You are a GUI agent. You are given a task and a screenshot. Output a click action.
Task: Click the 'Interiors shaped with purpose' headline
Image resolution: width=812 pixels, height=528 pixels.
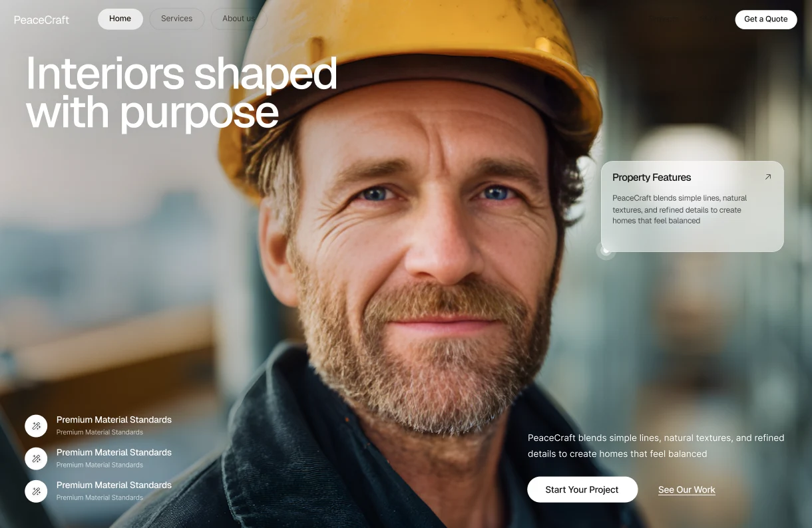[182, 92]
